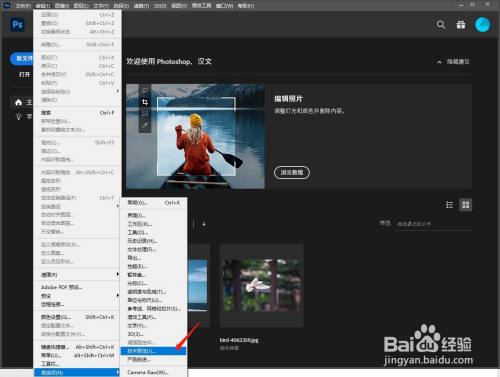The image size is (500, 377).
Task: Click the search magnifier icon
Action: pyautogui.click(x=441, y=25)
